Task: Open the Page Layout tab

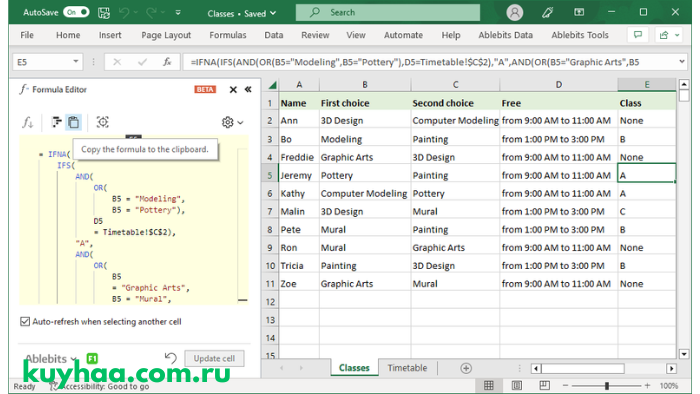Action: [x=166, y=35]
